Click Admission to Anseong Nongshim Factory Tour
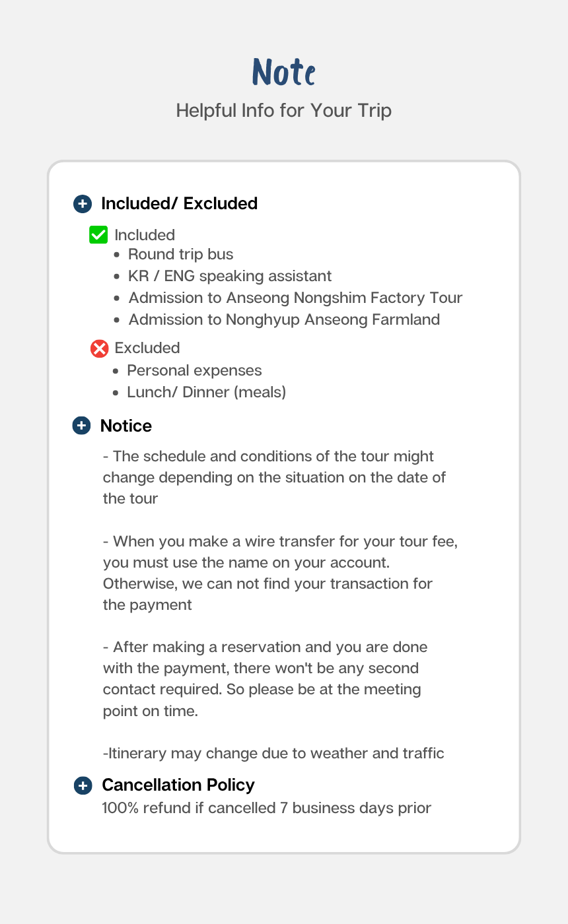Viewport: 568px width, 924px height. click(x=295, y=298)
